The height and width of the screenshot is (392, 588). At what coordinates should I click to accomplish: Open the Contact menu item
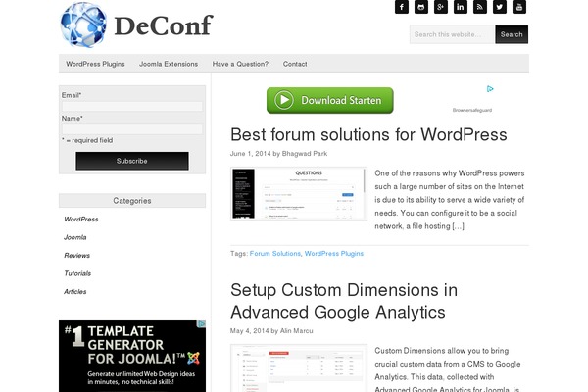(295, 64)
